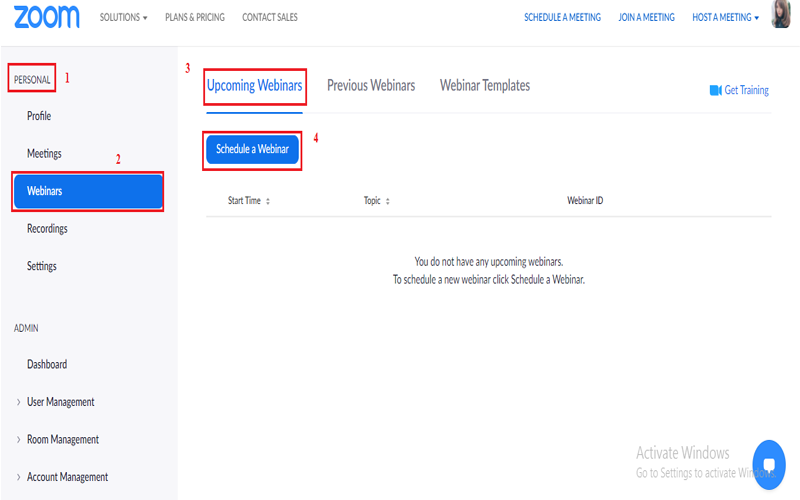Sort by Start Time arrows
Image resolution: width=800 pixels, height=500 pixels.
[x=268, y=201]
